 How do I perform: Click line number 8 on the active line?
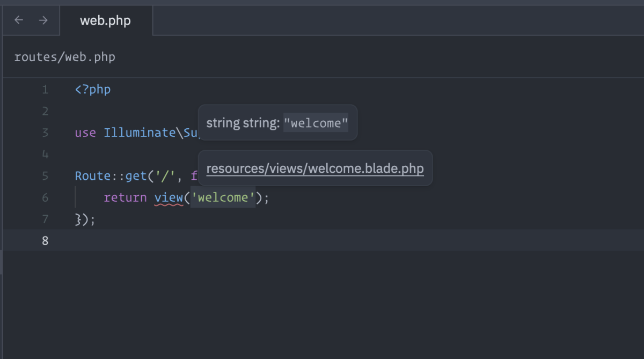coord(45,241)
